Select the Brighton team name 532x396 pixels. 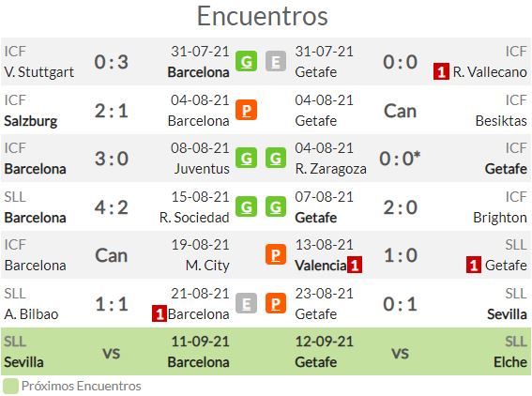pos(500,218)
